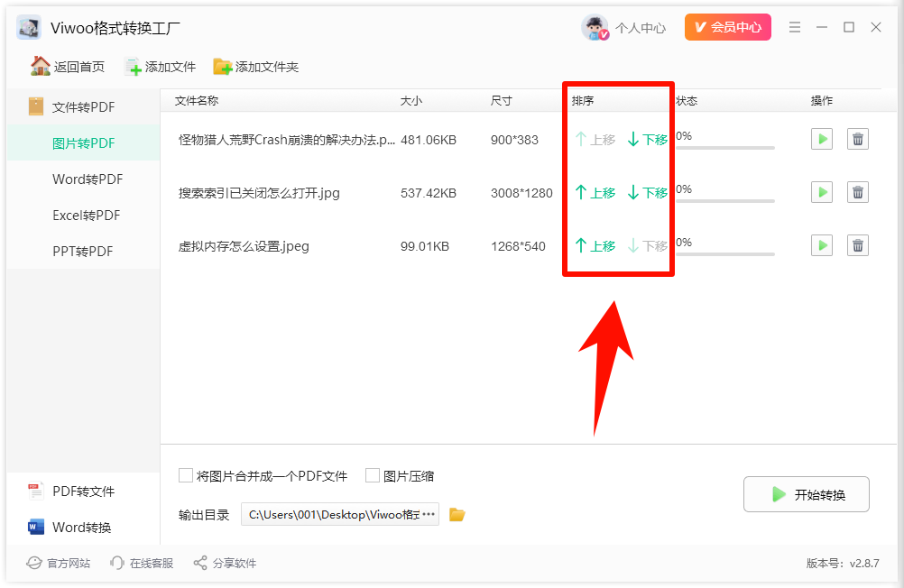Enable 将图片合并成一个PDF文件 checkbox

(186, 475)
